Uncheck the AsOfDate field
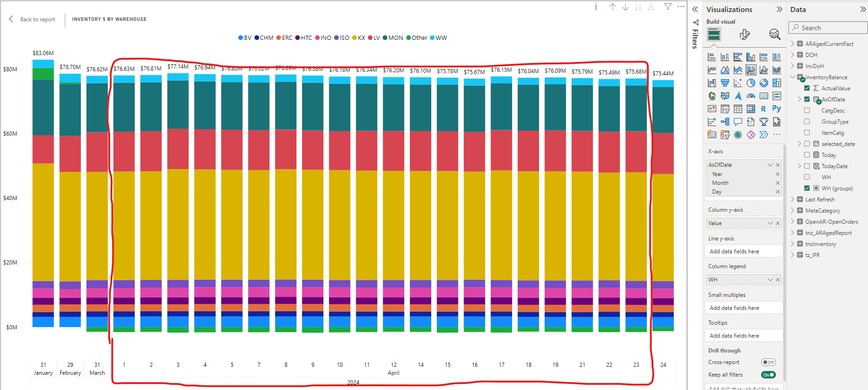 pyautogui.click(x=807, y=99)
